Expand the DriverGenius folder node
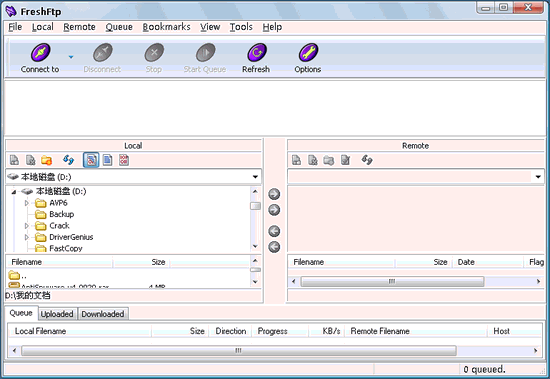The height and width of the screenshot is (379, 550). click(x=27, y=237)
